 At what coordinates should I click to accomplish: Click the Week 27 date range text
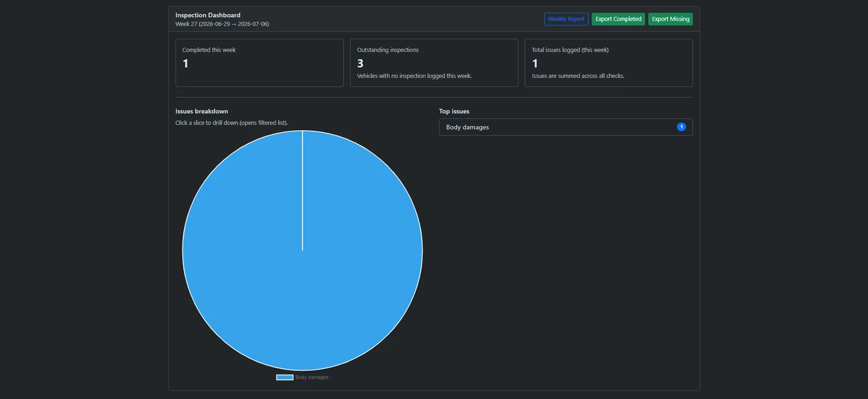click(222, 24)
